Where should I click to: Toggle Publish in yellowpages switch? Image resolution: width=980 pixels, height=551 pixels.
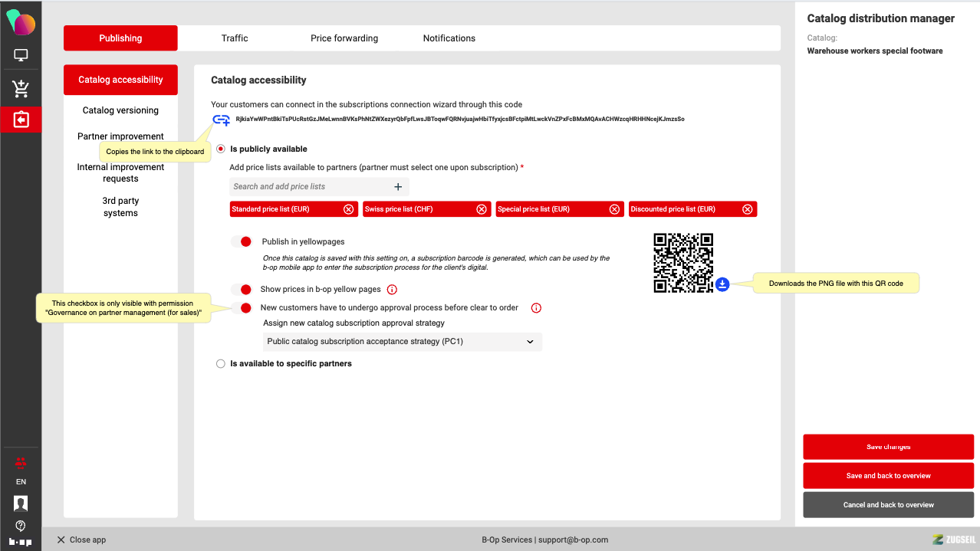242,241
